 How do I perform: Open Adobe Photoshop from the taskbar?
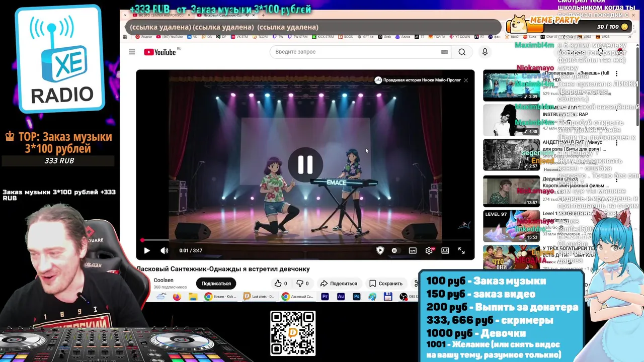point(357,297)
